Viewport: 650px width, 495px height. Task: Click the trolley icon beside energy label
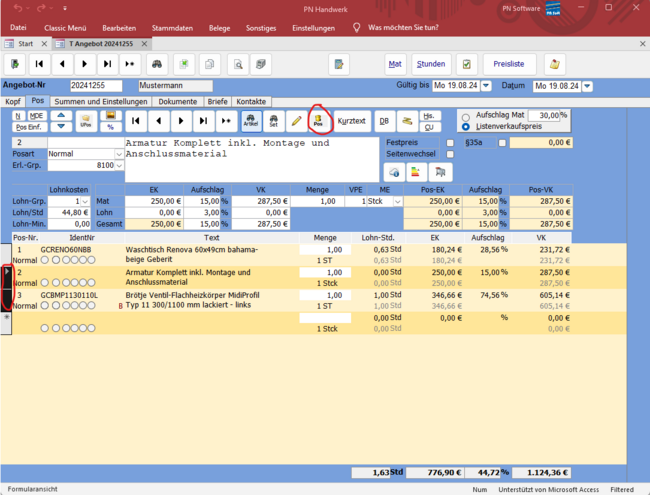(440, 172)
